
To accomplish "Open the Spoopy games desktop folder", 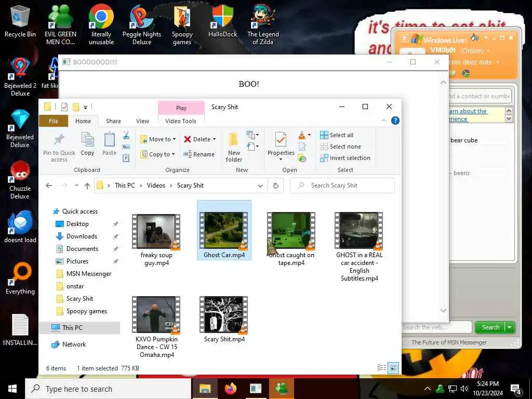I will pos(182,24).
